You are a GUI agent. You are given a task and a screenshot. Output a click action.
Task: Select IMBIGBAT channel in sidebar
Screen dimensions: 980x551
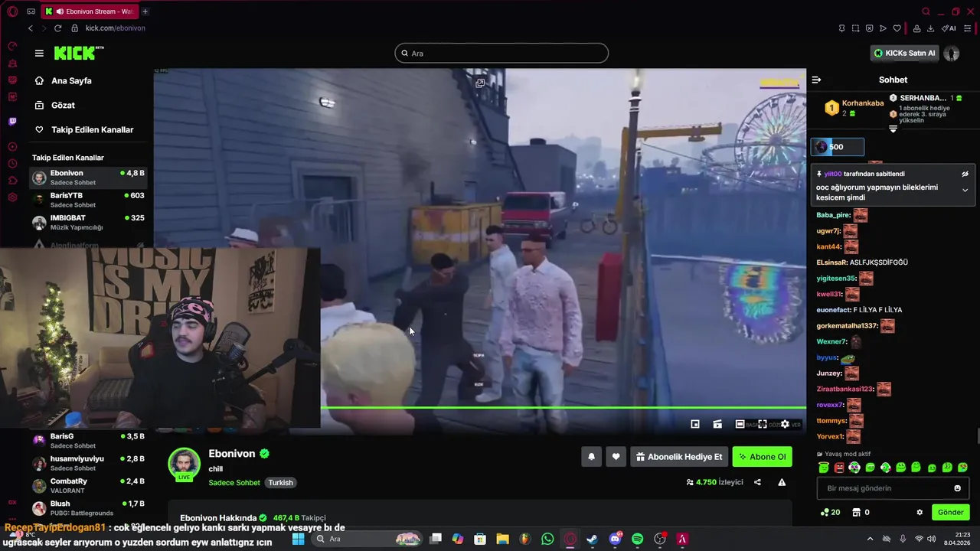(88, 222)
